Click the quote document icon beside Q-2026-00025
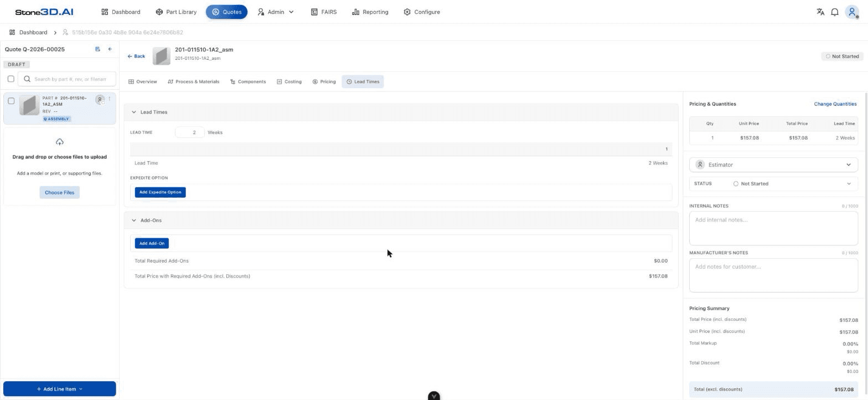The height and width of the screenshot is (400, 868). tap(98, 49)
